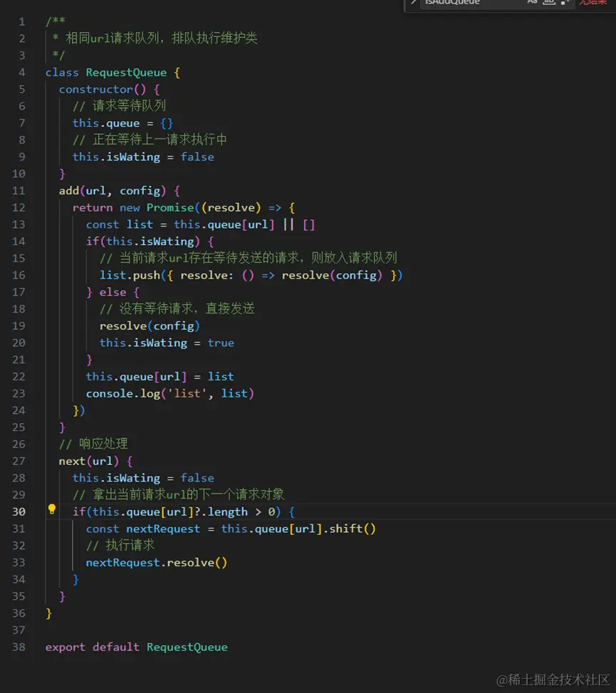Image resolution: width=616 pixels, height=693 pixels.
Task: Click nextRequest in the const declaration
Action: (x=163, y=529)
